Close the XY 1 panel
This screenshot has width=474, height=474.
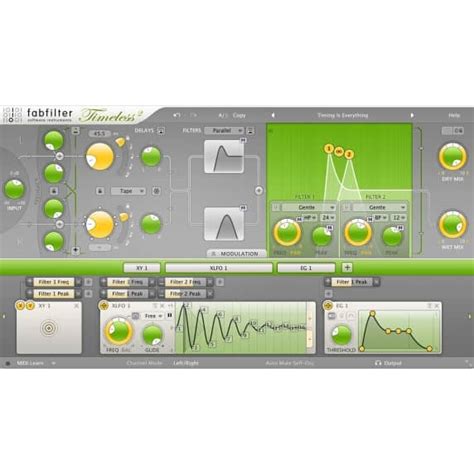click(x=76, y=306)
